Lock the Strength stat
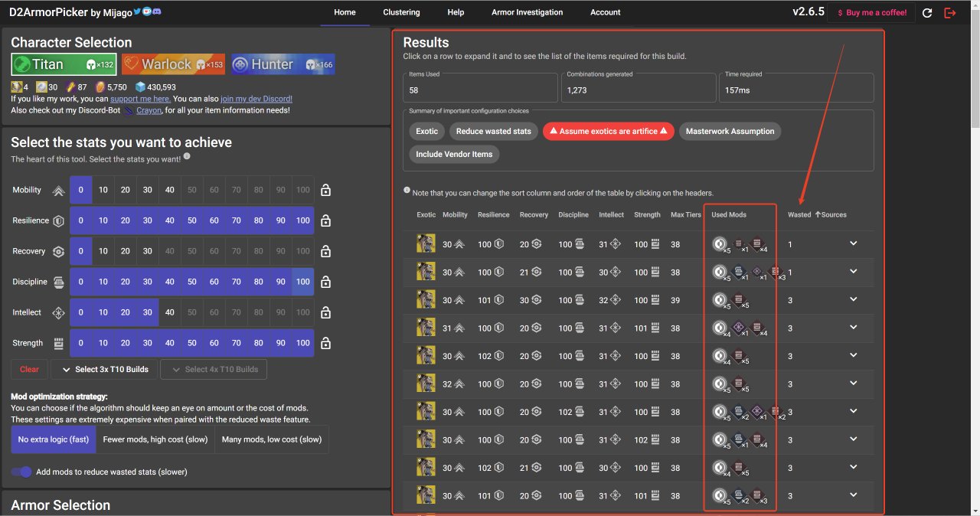This screenshot has width=980, height=516. point(326,344)
